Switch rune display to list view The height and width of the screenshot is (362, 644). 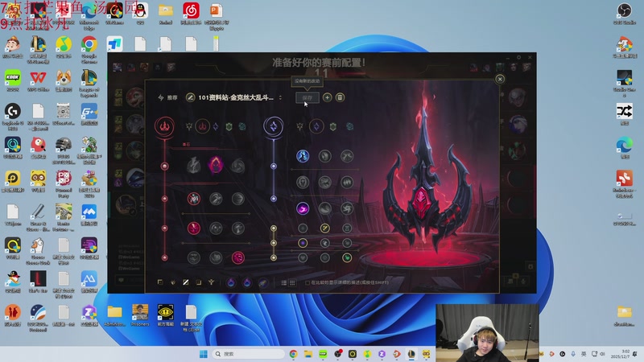[284, 283]
